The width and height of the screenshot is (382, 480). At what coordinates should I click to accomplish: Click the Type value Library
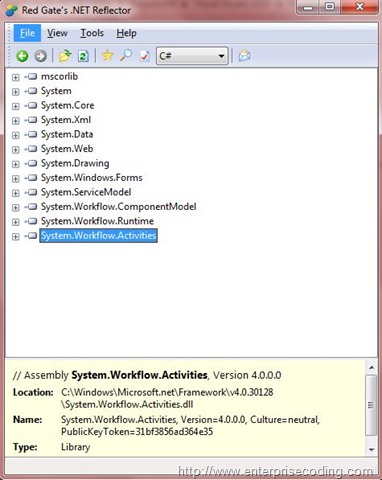[75, 447]
